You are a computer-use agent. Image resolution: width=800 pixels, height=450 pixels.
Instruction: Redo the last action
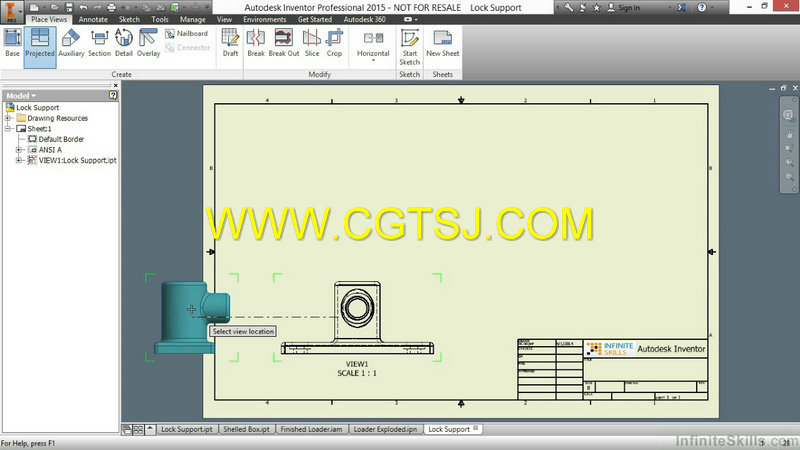tap(97, 7)
